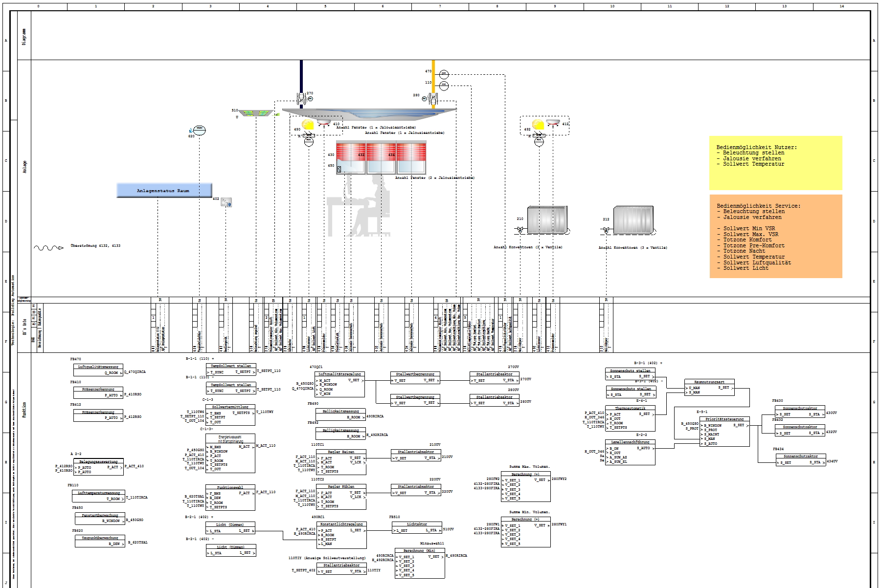This screenshot has height=588, width=881.
Task: Click brightness sensor circle below 490
Action: click(309, 142)
